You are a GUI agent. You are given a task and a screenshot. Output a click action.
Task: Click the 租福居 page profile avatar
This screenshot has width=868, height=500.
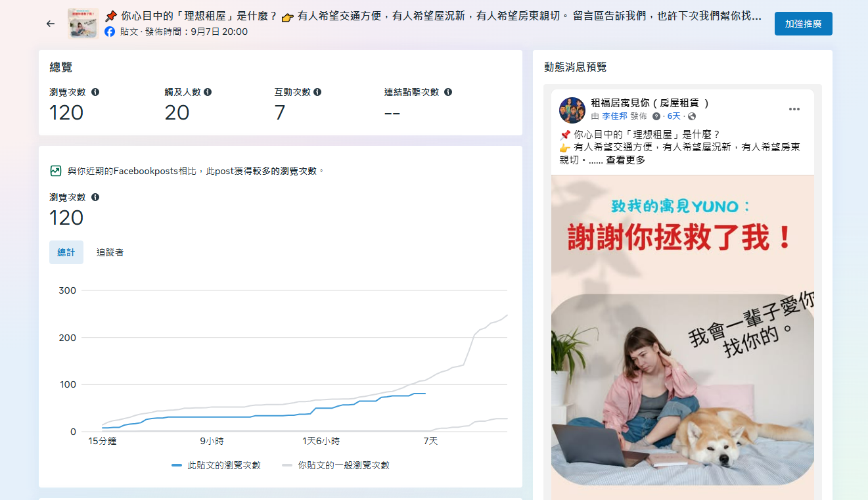pyautogui.click(x=572, y=110)
